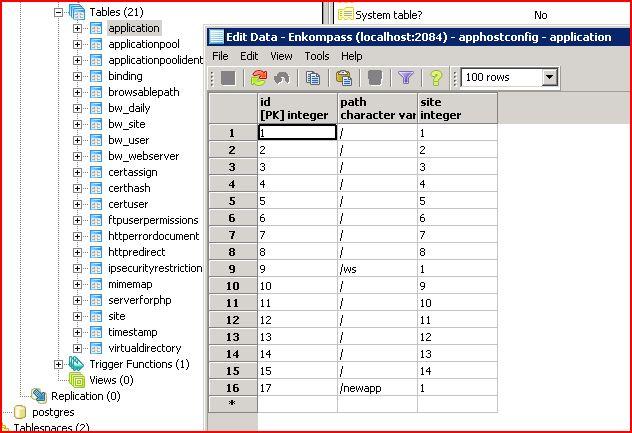Collapse the Tables (21) node
Image resolution: width=632 pixels, height=433 pixels.
pyautogui.click(x=58, y=12)
